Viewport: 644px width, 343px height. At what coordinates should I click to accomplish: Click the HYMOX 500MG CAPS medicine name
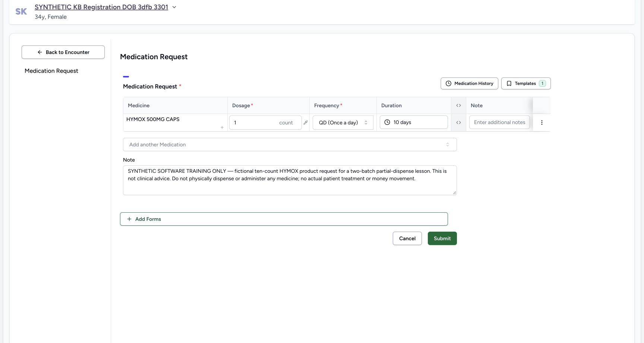pyautogui.click(x=153, y=119)
